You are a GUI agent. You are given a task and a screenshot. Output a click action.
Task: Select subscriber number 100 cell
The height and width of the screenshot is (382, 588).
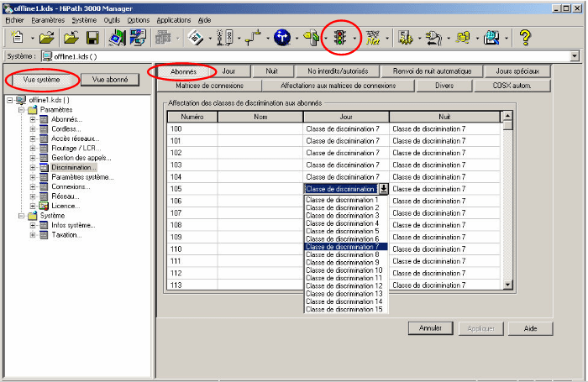(x=192, y=129)
